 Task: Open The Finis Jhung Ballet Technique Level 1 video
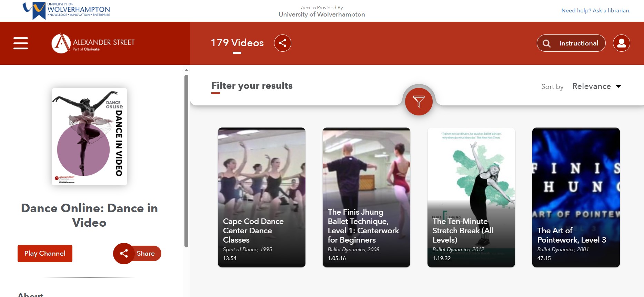click(x=366, y=197)
